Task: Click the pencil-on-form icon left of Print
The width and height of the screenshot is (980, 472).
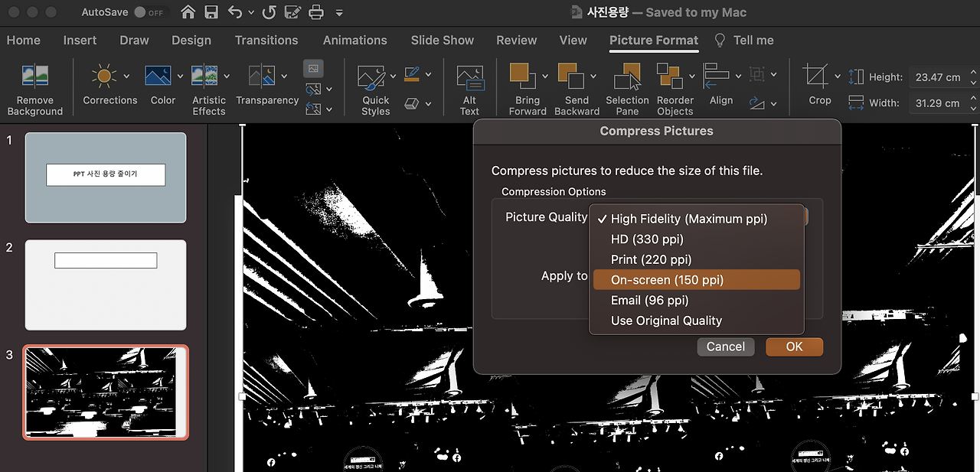Action: coord(292,12)
